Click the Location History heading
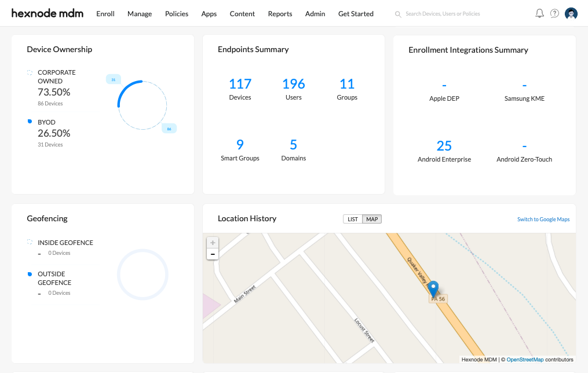Viewport: 588px width, 373px height. pos(247,218)
